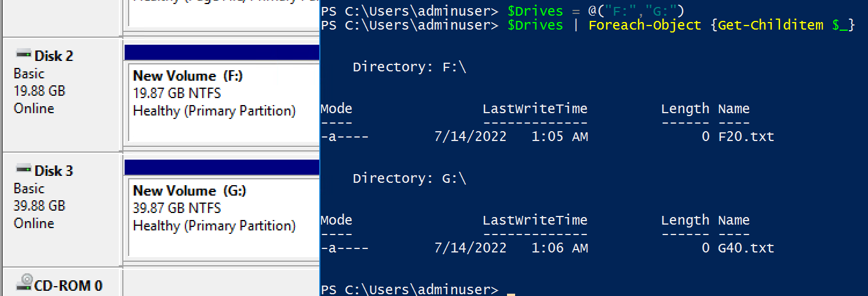Select the New Volume (G:) partition title

[x=188, y=191]
